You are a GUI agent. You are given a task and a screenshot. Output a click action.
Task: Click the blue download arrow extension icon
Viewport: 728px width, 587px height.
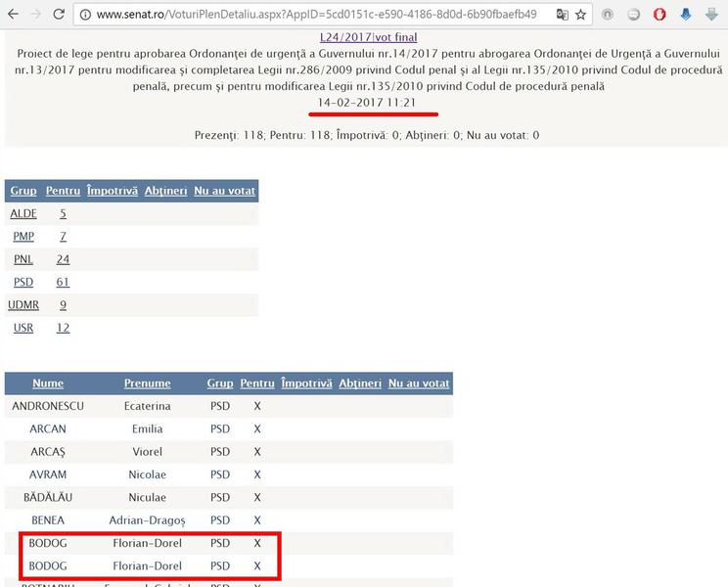686,15
